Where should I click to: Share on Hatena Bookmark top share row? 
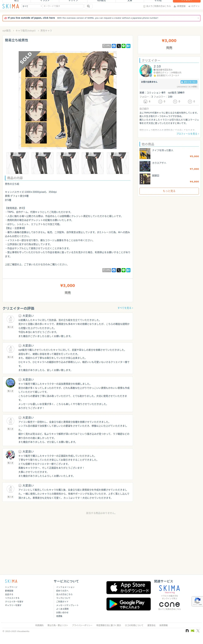pos(128,46)
